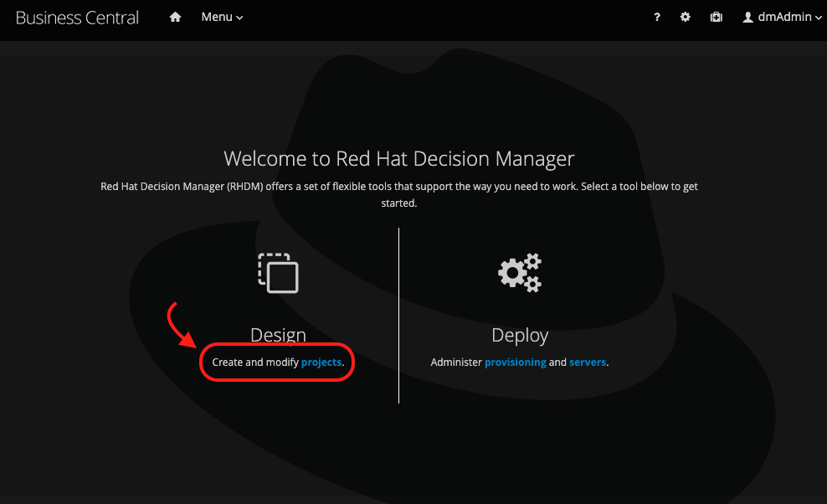Click the medical kit admin icon
Image resolution: width=827 pixels, height=504 pixels.
tap(717, 18)
